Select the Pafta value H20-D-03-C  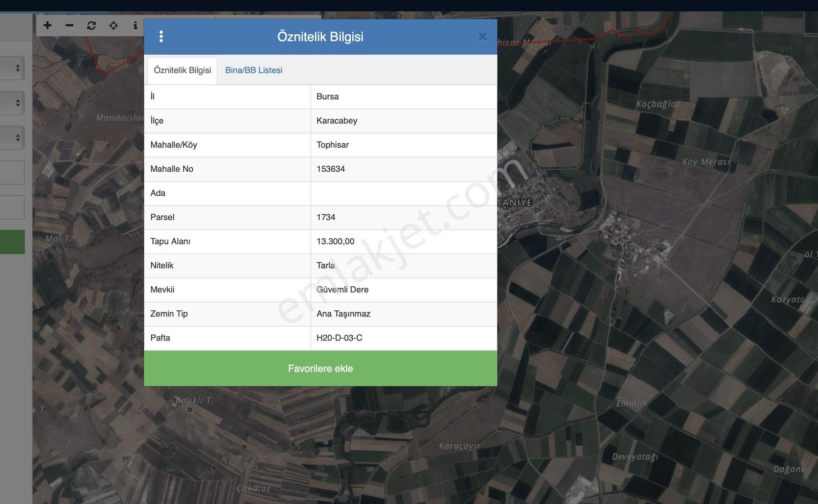pos(339,338)
